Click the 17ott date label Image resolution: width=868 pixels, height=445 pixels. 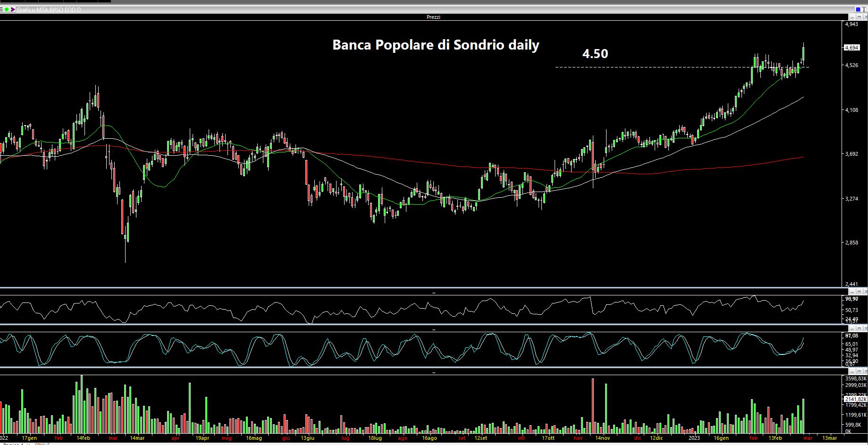point(548,438)
